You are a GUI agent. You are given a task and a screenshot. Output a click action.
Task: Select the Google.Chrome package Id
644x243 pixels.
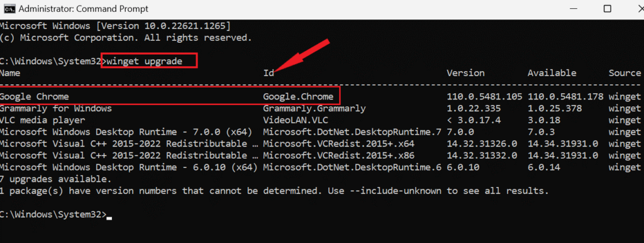click(299, 97)
